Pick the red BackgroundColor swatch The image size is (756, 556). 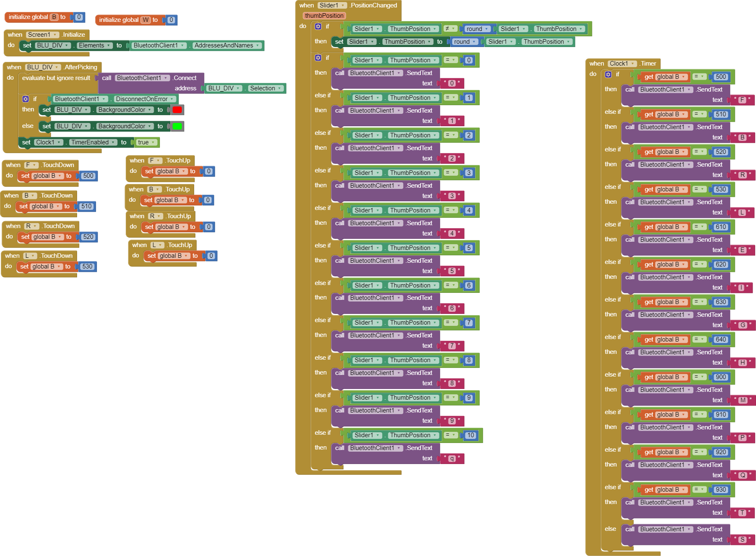pyautogui.click(x=177, y=110)
